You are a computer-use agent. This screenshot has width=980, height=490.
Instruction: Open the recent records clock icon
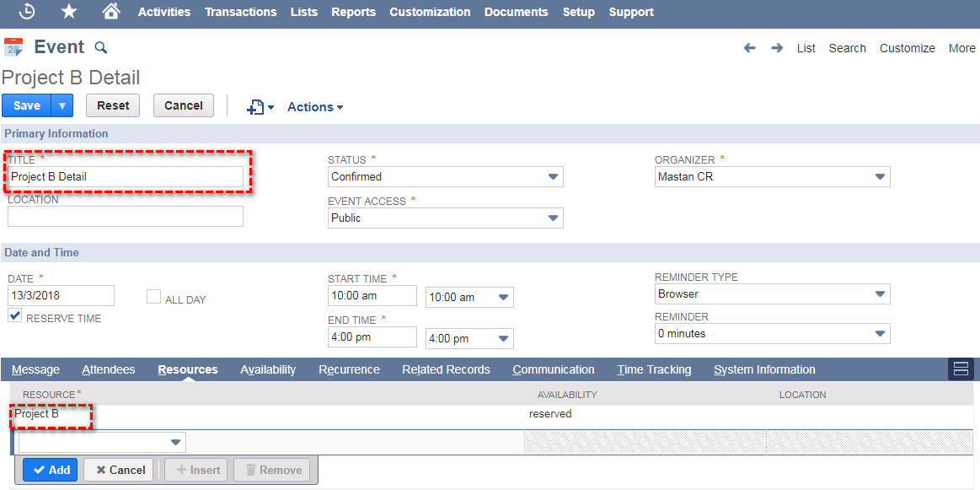[24, 12]
